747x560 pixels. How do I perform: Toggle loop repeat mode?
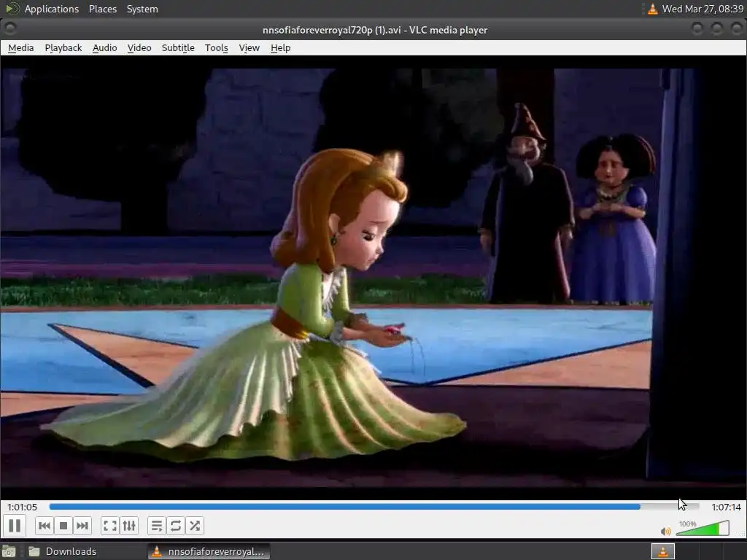coord(175,526)
